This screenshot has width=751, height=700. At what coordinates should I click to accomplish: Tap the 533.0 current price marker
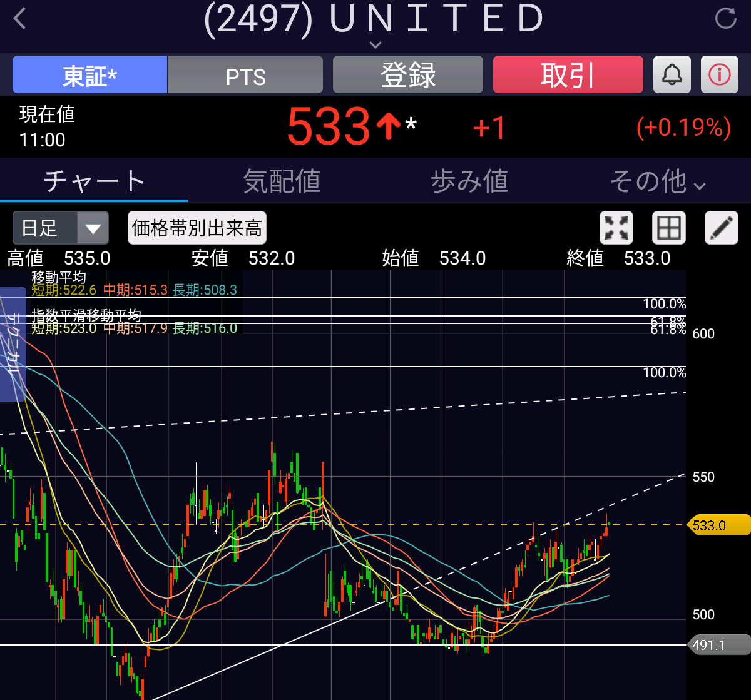coord(718,525)
